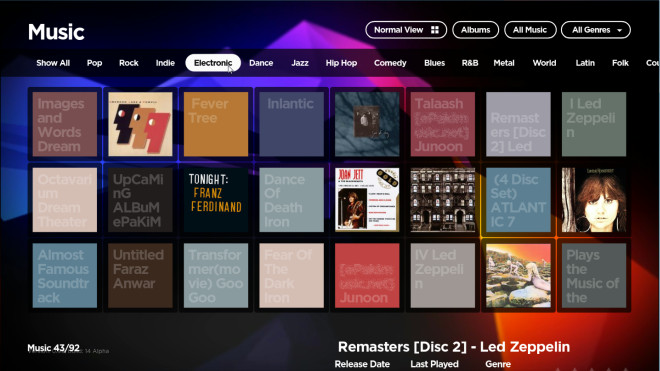This screenshot has width=660, height=371.
Task: Click the Albums filter button
Action: click(476, 30)
